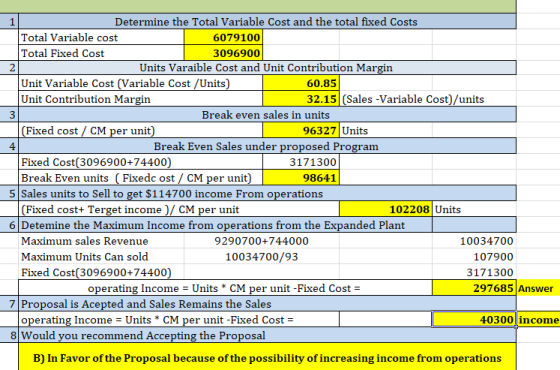This screenshot has height=370, width=560.
Task: Select the formula text 10034700/93
Action: [261, 256]
